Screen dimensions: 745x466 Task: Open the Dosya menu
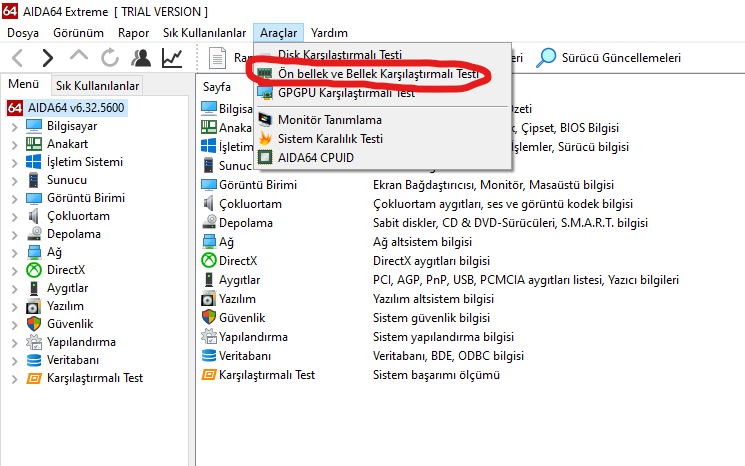point(23,33)
